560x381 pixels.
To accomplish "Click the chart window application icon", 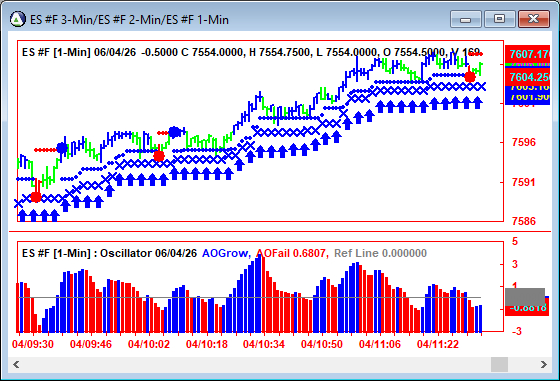I will 18,19.
